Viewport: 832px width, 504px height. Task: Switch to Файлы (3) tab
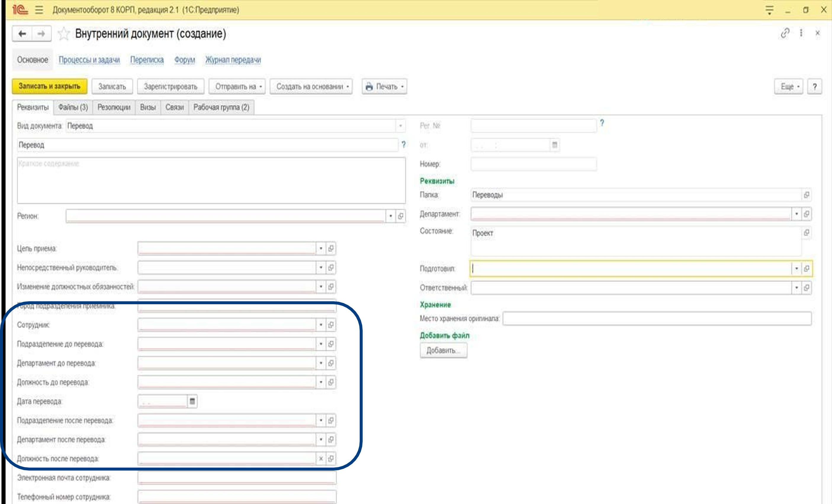tap(73, 107)
